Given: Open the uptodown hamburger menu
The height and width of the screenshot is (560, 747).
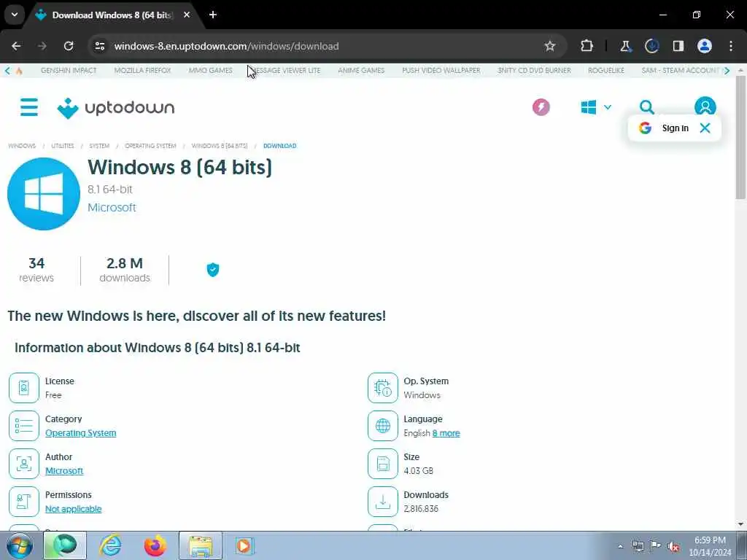Looking at the screenshot, I should click(29, 107).
